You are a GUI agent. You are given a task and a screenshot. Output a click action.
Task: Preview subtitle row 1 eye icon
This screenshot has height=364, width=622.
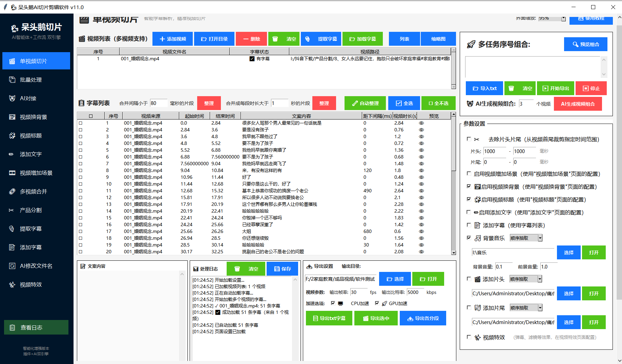click(x=421, y=123)
